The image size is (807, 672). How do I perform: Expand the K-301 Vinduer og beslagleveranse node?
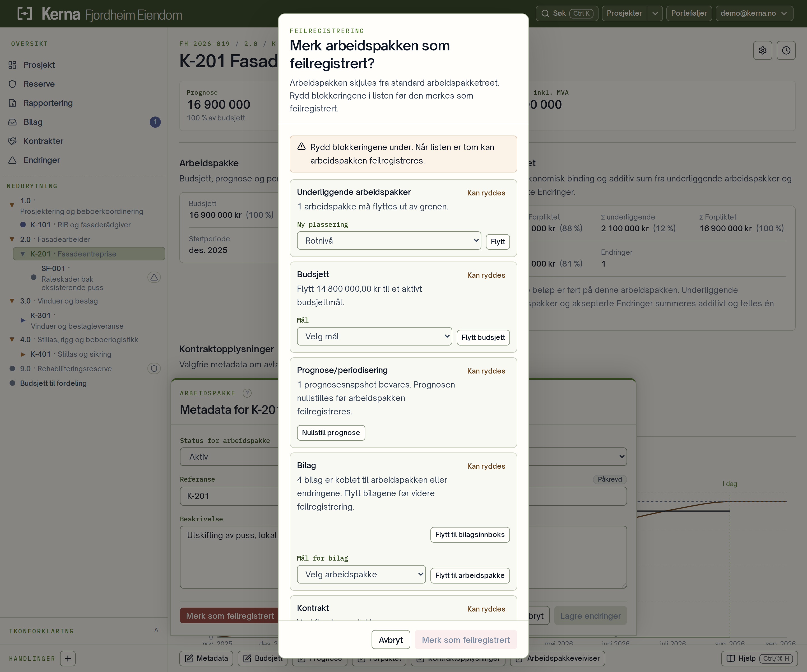[23, 320]
